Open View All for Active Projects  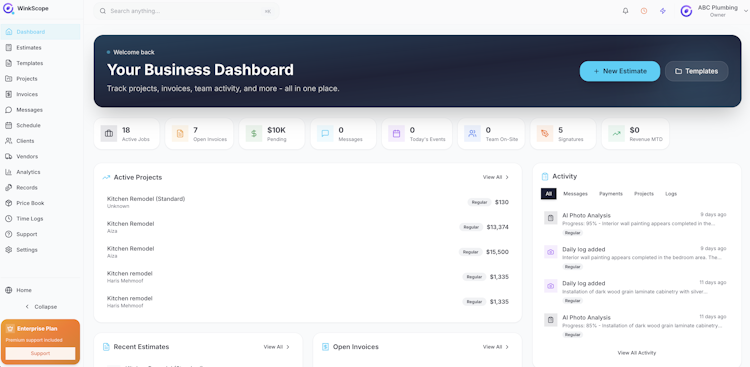(496, 177)
